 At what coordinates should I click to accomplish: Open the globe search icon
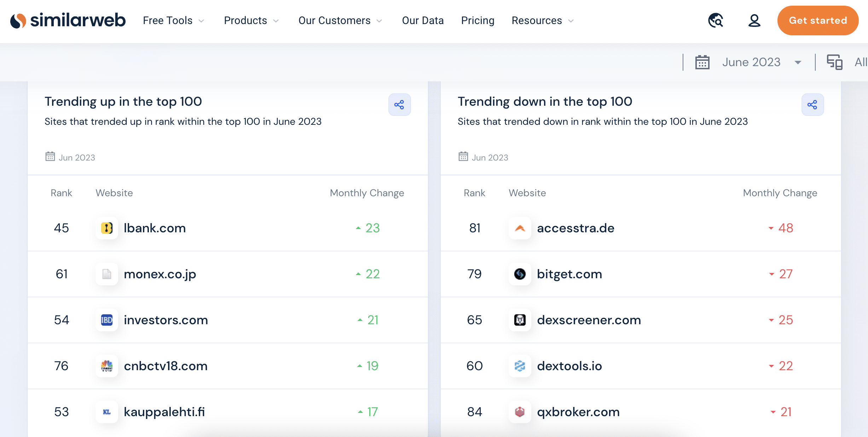(716, 21)
